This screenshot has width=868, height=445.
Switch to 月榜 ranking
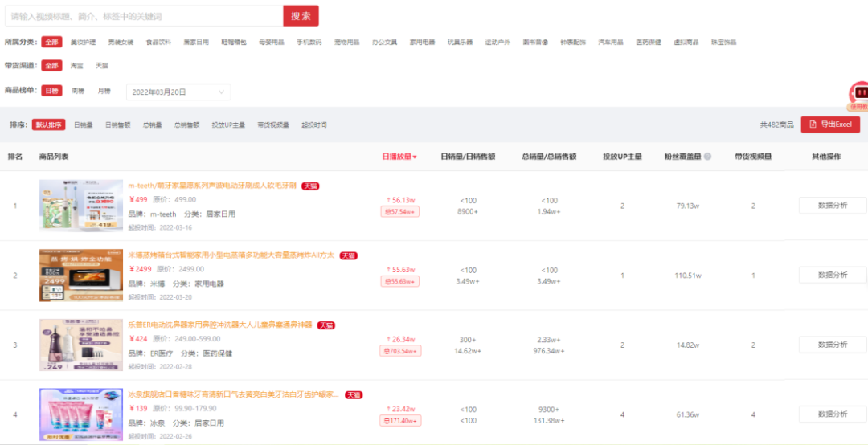coord(104,91)
